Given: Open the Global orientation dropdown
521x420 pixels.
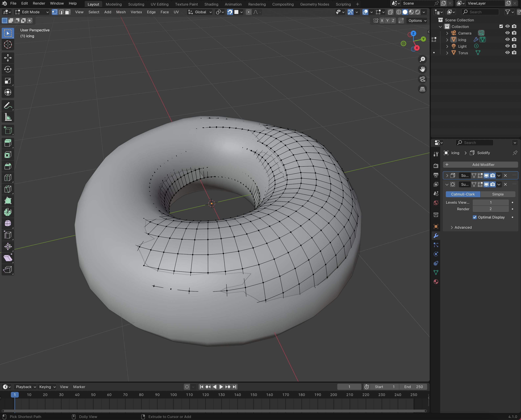Looking at the screenshot, I should point(200,12).
